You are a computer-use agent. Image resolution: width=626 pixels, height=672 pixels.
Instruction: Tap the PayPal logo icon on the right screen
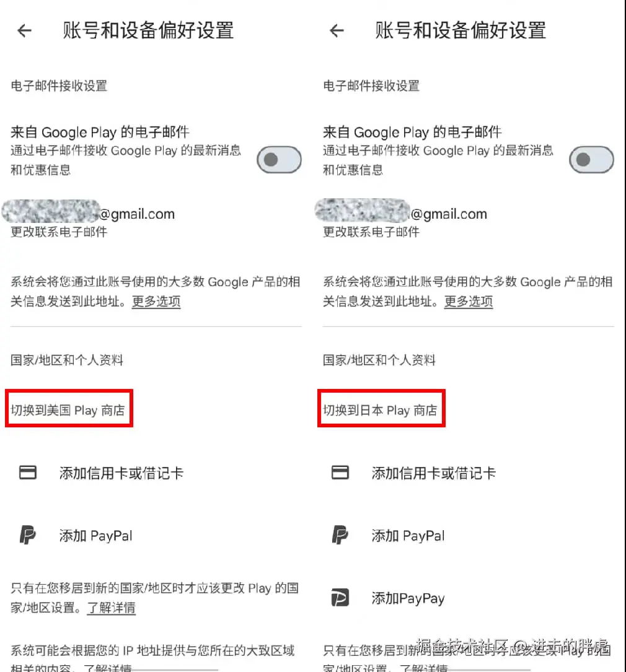coord(340,535)
